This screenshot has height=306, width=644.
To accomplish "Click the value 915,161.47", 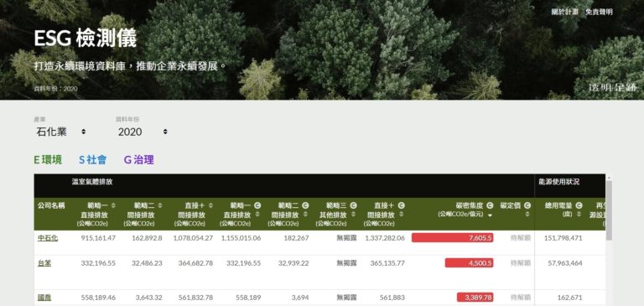I will [98, 238].
